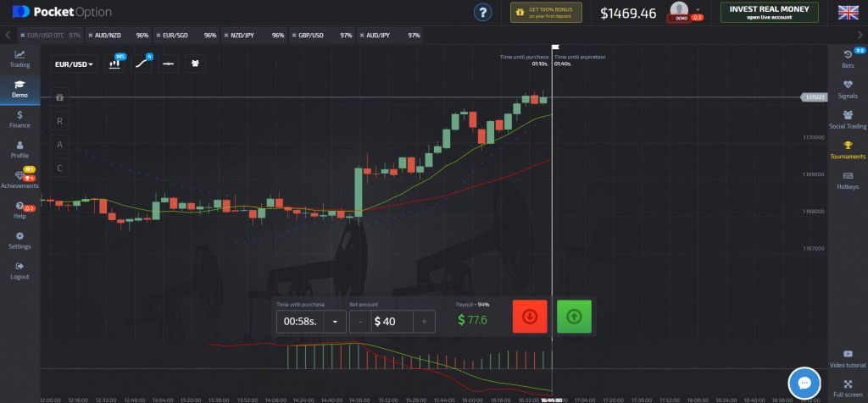The image size is (868, 403).
Task: Open Demo section in sidebar
Action: (20, 89)
